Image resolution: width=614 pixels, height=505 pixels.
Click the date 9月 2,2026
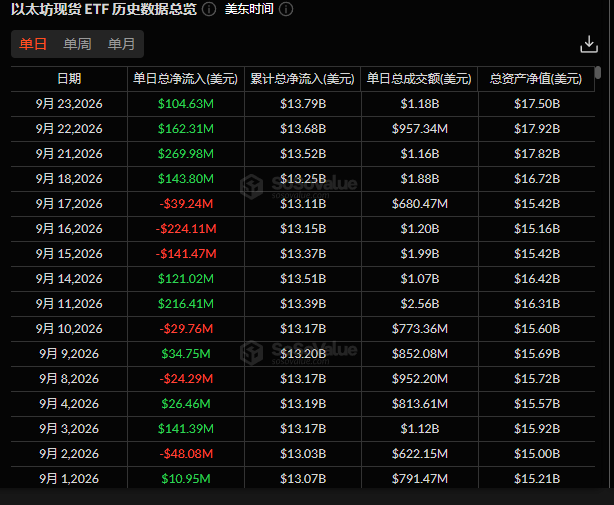(x=69, y=454)
